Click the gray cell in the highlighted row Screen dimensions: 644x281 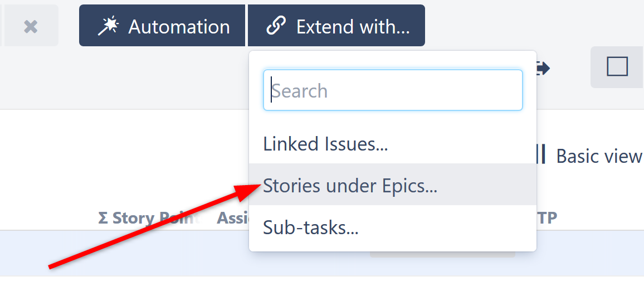443,255
